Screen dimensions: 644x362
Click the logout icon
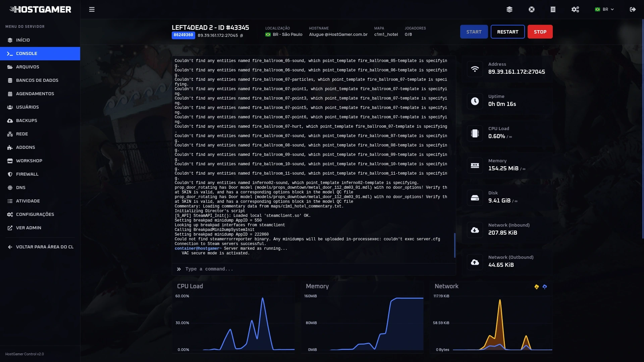(633, 9)
